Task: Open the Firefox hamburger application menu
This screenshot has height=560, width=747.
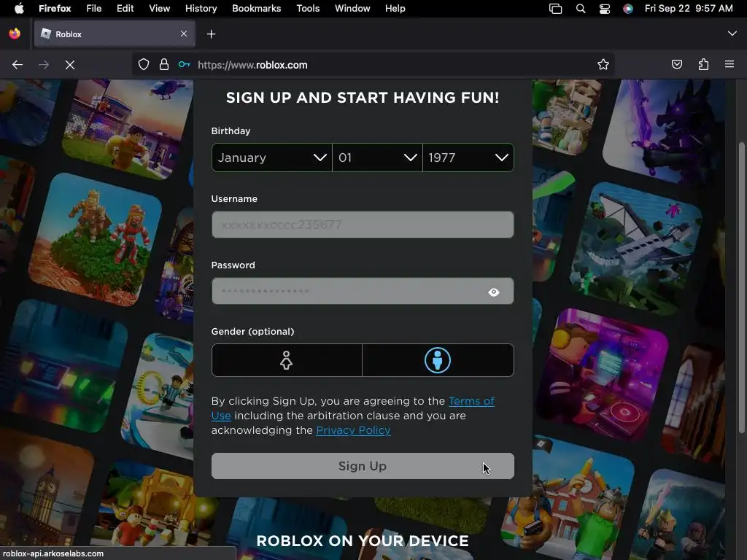Action: coord(729,64)
